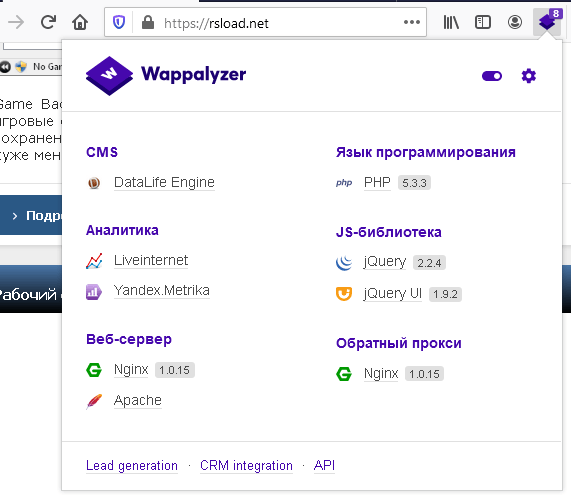Screen dimensions: 571x498
Task: Click the 5.3.3 PHP version badge
Action: (x=414, y=183)
